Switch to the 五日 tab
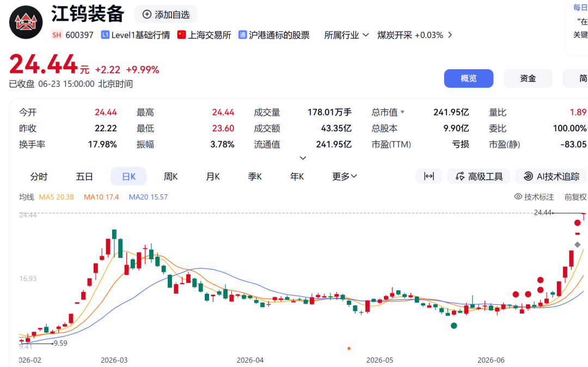Image resolution: width=588 pixels, height=367 pixels. coord(84,176)
